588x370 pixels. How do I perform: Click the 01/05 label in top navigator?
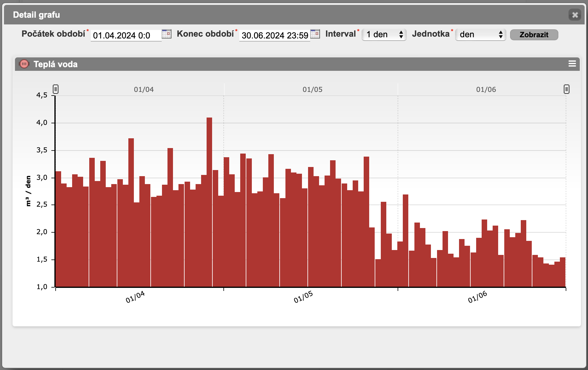[x=312, y=89]
